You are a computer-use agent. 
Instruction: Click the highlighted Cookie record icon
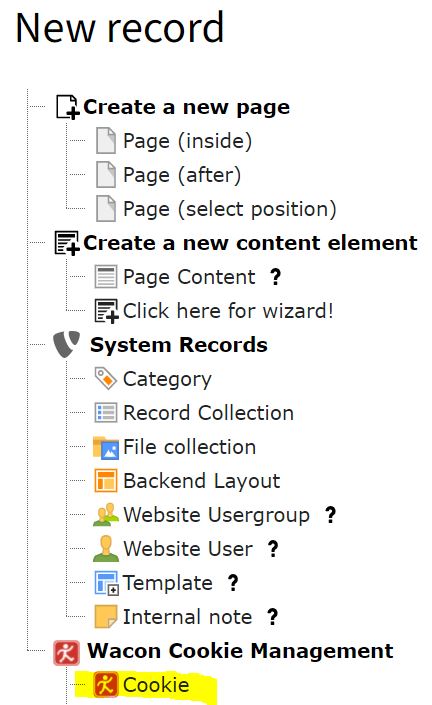106,684
